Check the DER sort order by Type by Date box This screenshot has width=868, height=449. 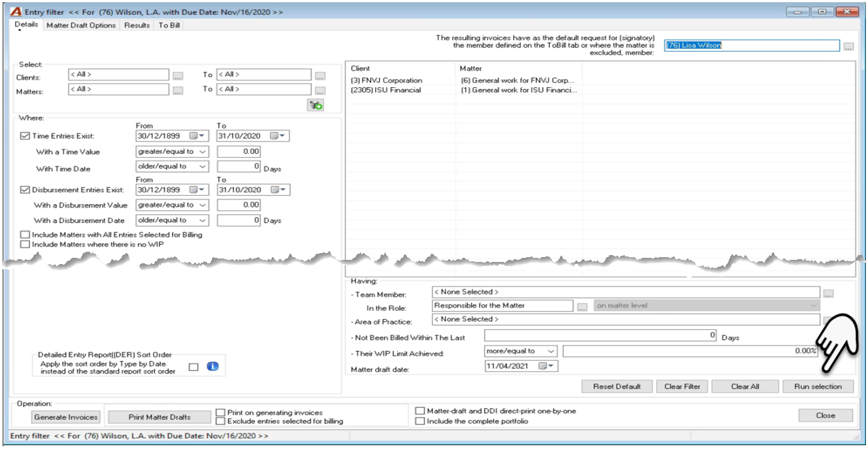click(194, 367)
